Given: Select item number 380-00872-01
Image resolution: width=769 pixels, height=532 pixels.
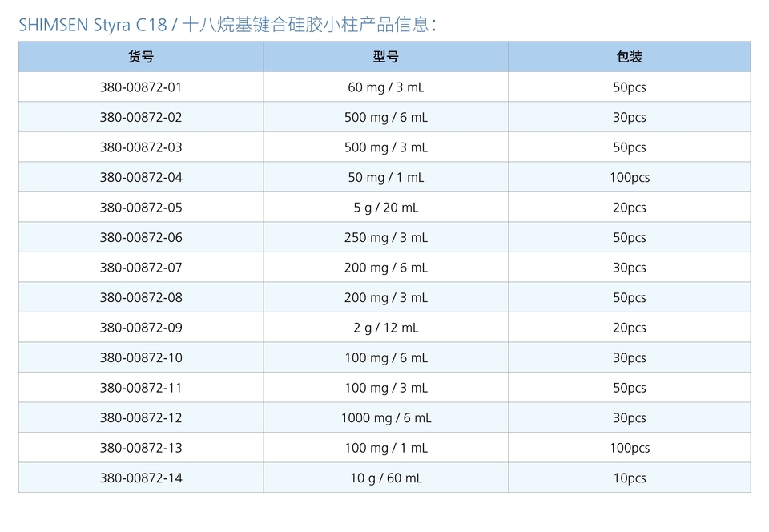Looking at the screenshot, I should click(x=141, y=87).
